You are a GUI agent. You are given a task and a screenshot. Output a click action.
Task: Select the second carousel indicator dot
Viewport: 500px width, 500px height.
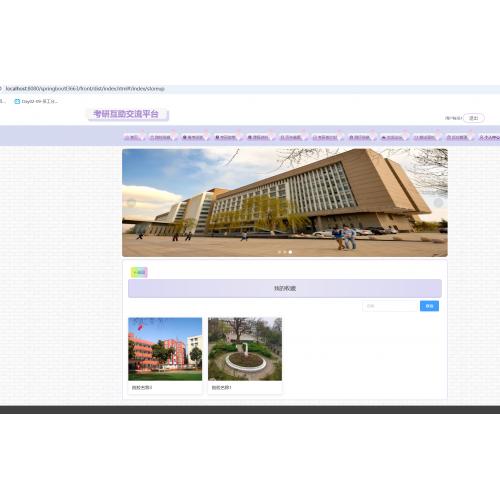285,252
